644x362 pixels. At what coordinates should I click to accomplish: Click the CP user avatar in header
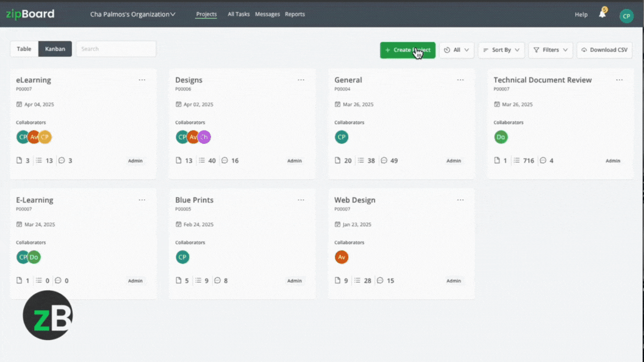(x=626, y=16)
